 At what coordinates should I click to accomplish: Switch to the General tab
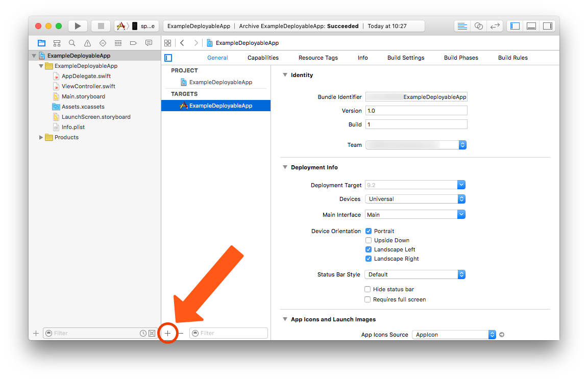217,58
